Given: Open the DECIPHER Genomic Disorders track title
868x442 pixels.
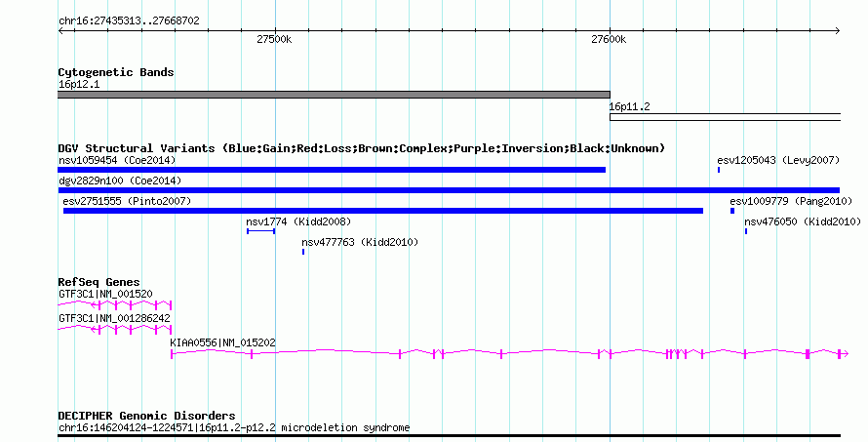Looking at the screenshot, I should click(146, 416).
